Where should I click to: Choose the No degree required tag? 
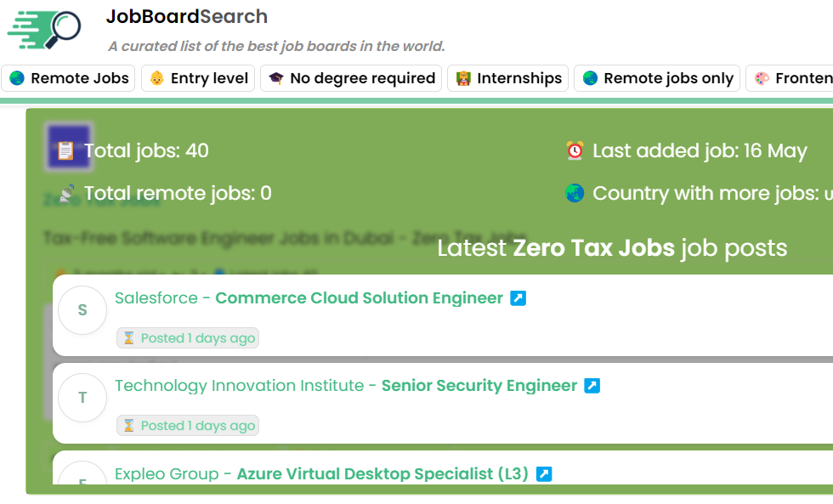351,78
